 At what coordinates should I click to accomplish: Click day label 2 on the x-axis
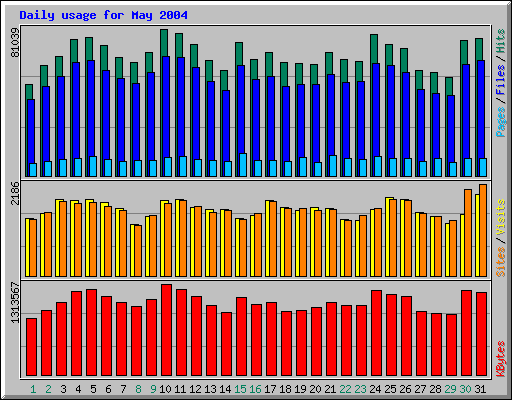pos(48,389)
